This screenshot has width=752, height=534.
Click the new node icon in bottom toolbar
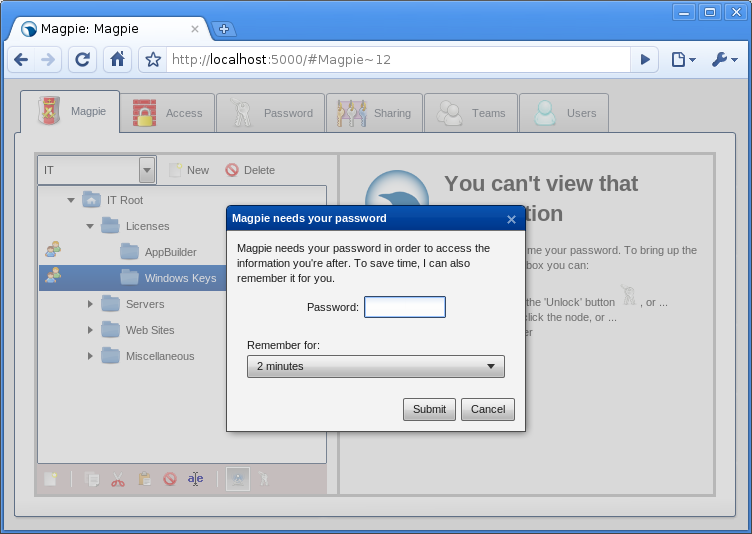(x=50, y=479)
